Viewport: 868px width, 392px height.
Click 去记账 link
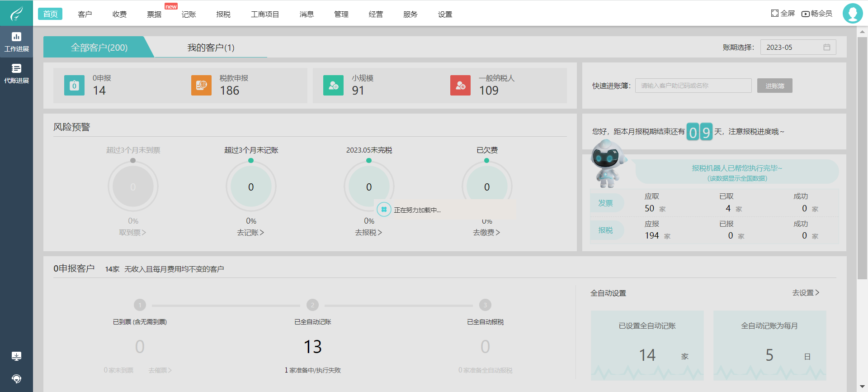(250, 232)
